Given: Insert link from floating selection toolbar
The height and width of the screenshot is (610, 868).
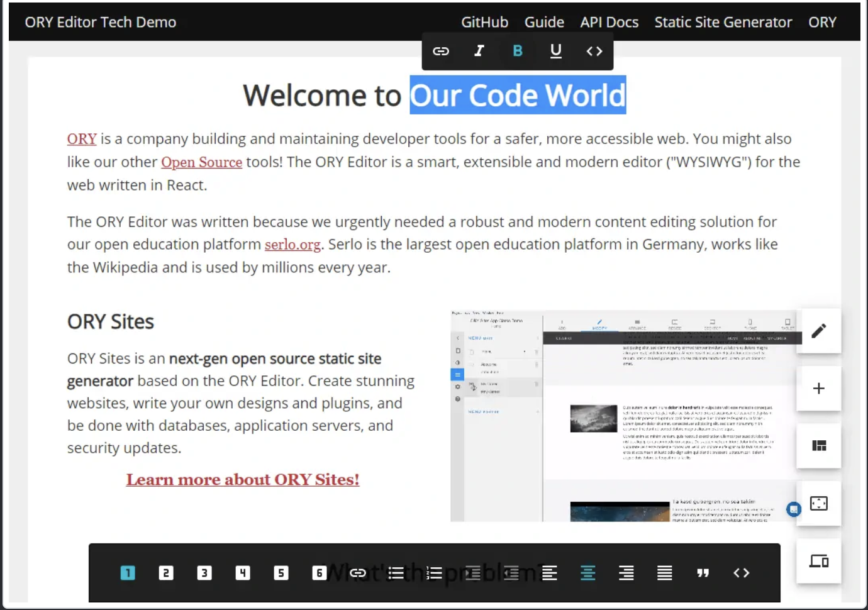Looking at the screenshot, I should (441, 51).
